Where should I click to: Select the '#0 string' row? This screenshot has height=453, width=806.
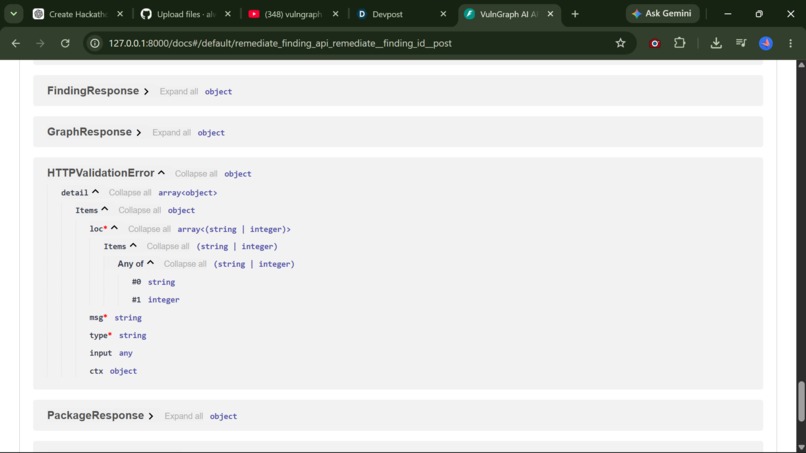(x=153, y=282)
